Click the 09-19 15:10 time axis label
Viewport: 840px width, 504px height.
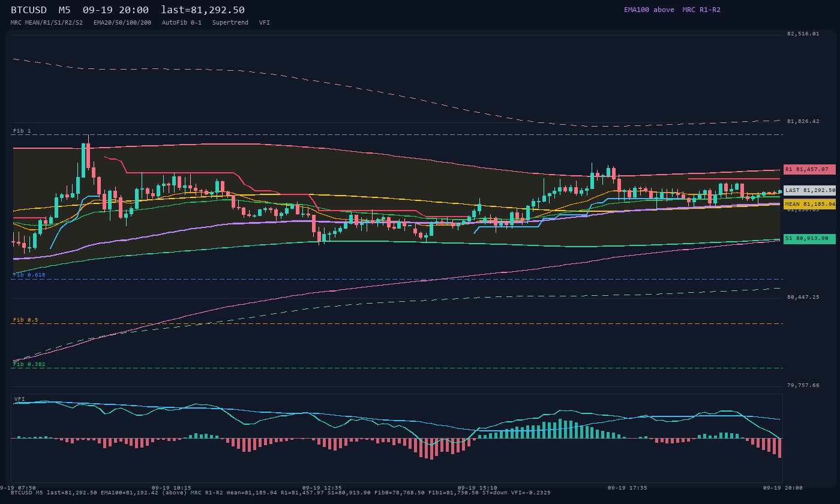coord(478,488)
